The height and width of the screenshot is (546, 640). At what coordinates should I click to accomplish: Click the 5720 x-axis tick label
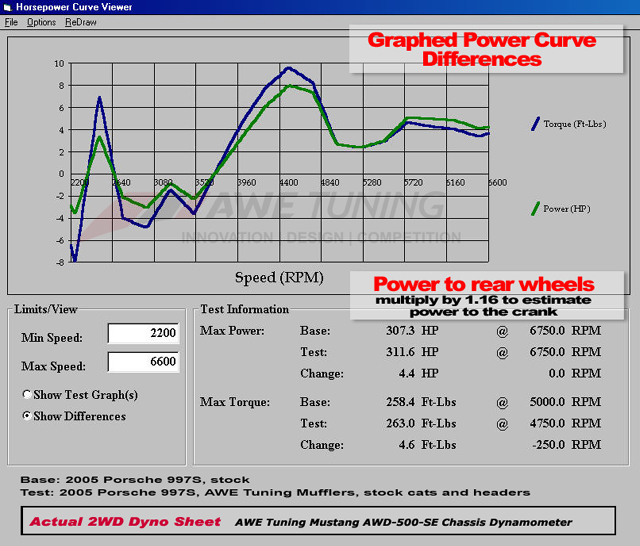(413, 182)
